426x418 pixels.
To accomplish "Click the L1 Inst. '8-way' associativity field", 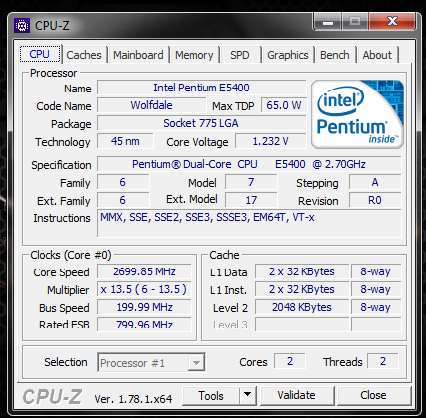I will tap(376, 289).
